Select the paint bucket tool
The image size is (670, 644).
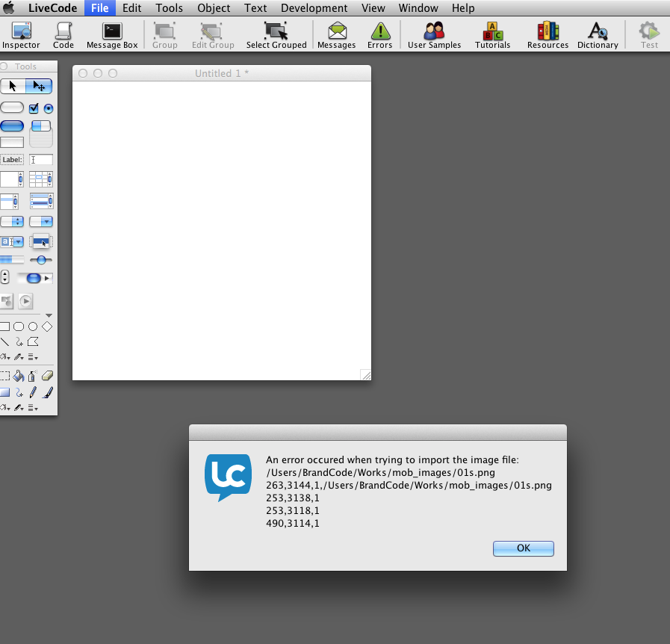19,376
